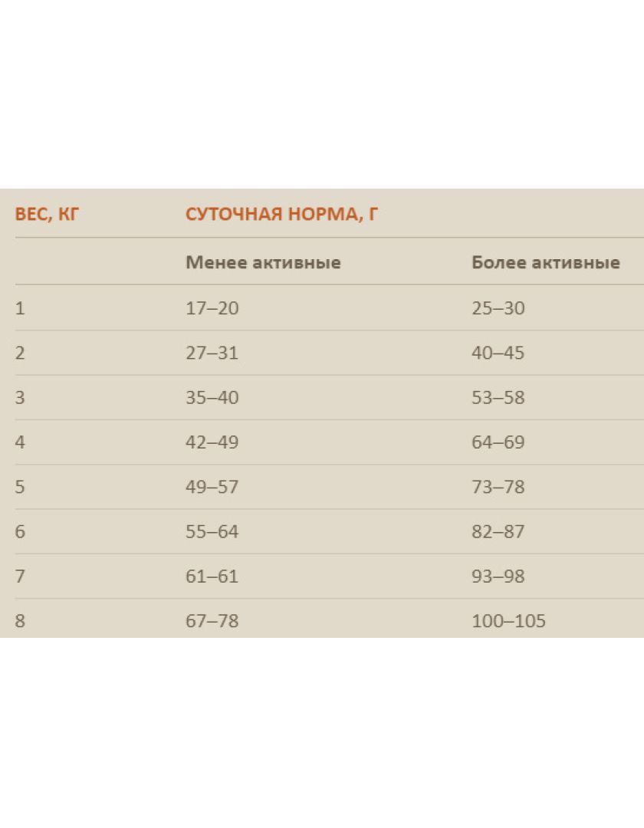
Task: Click the 61–61 cell
Action: pyautogui.click(x=212, y=576)
